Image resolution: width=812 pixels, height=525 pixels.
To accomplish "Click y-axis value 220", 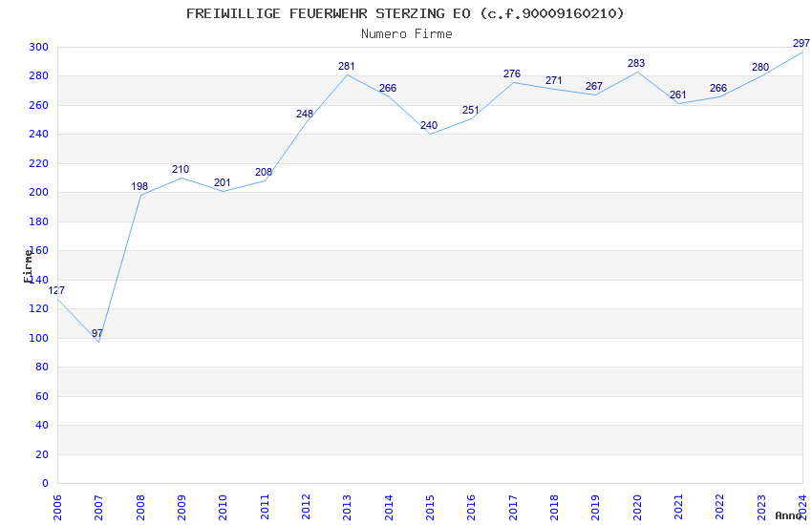I will click(x=39, y=163).
